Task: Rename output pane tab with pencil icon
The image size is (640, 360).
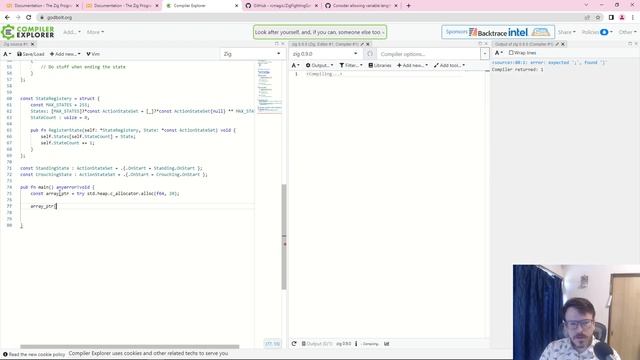Action: pos(557,44)
